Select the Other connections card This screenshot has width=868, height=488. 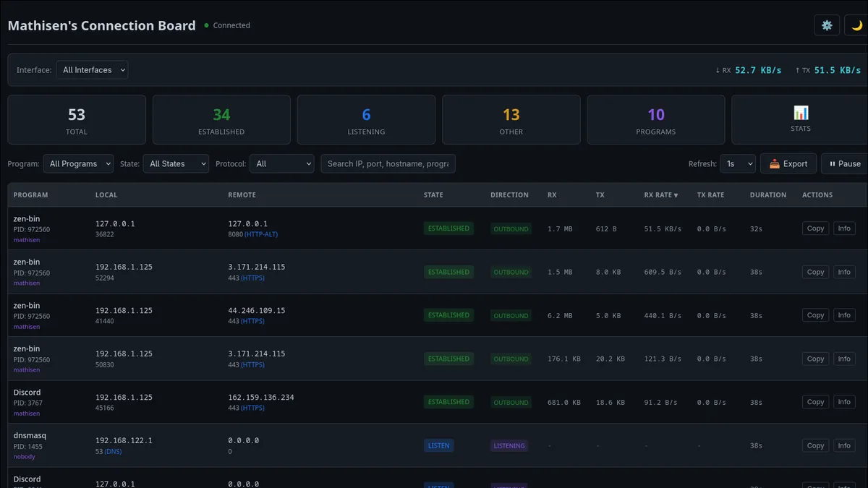click(511, 120)
